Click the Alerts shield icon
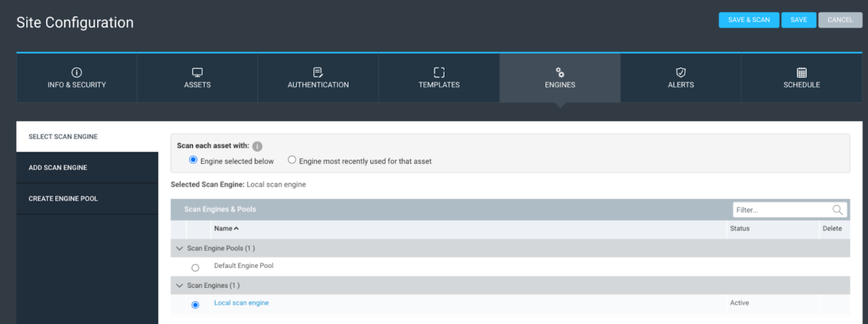 681,72
